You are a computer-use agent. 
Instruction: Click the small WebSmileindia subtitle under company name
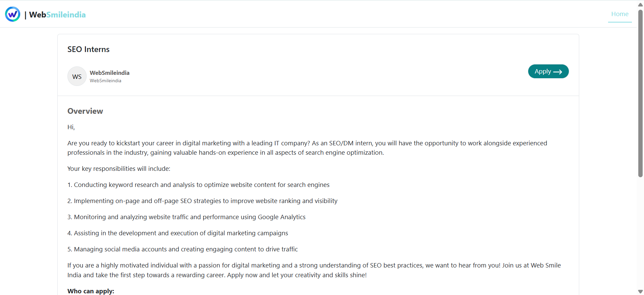pos(105,81)
